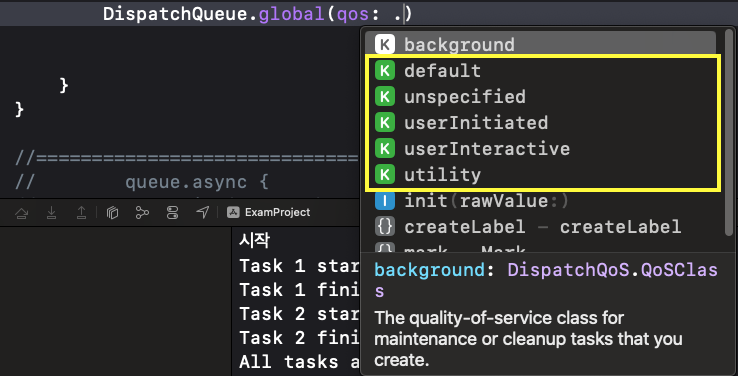Open the debug memory graph icon

[142, 213]
